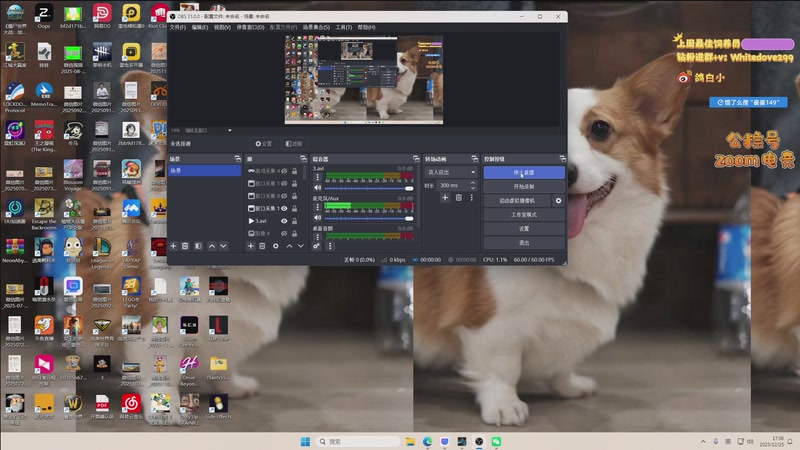Image resolution: width=800 pixels, height=450 pixels.
Task: Open three-dot menu for 3.avi audio track
Action: pyautogui.click(x=317, y=177)
